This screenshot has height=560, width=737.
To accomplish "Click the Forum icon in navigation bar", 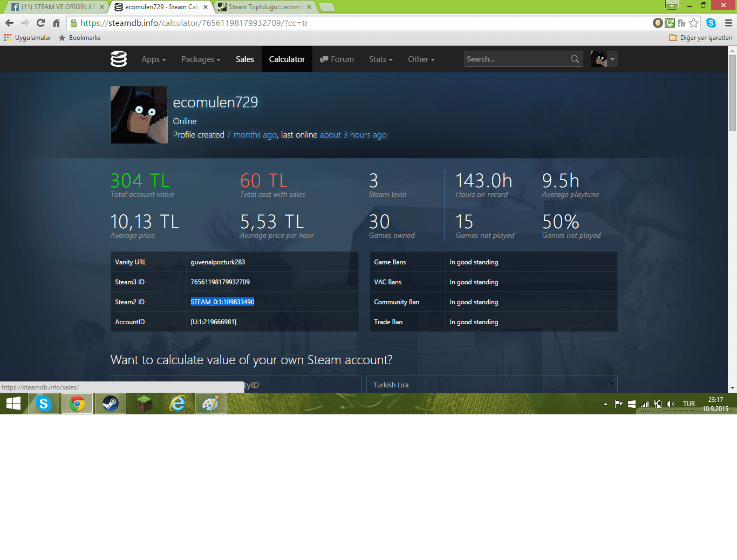I will click(324, 59).
